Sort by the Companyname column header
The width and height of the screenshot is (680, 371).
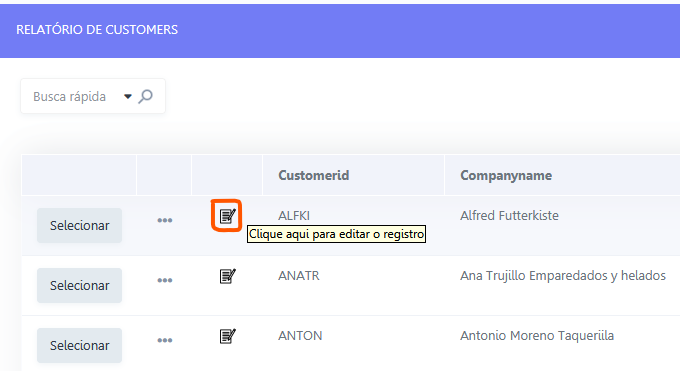pyautogui.click(x=506, y=175)
